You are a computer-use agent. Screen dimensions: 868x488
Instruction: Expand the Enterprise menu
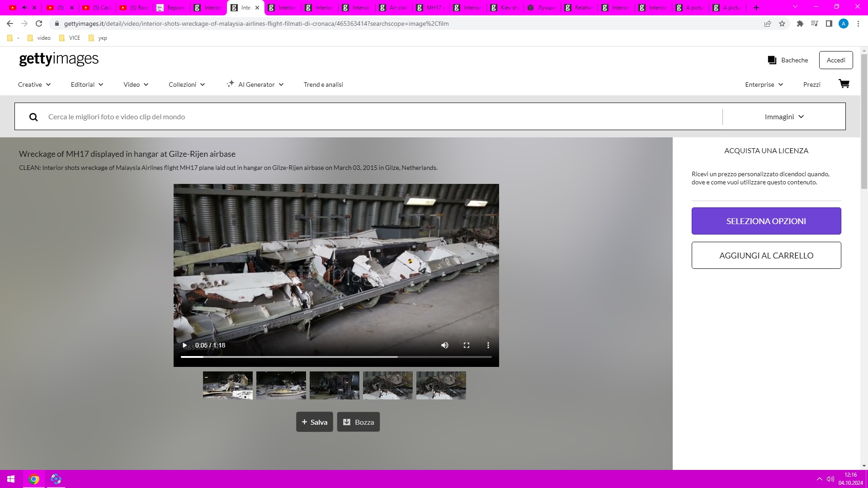(x=764, y=84)
